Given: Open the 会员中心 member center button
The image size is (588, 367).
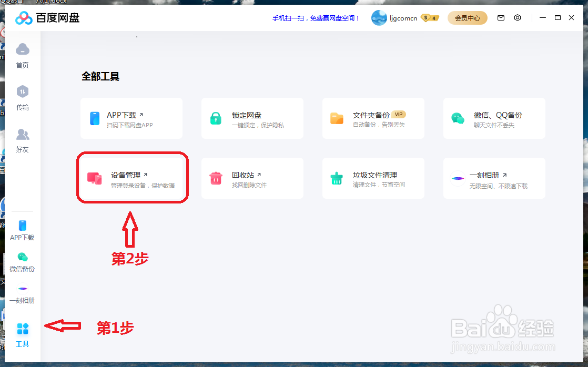Looking at the screenshot, I should tap(467, 18).
